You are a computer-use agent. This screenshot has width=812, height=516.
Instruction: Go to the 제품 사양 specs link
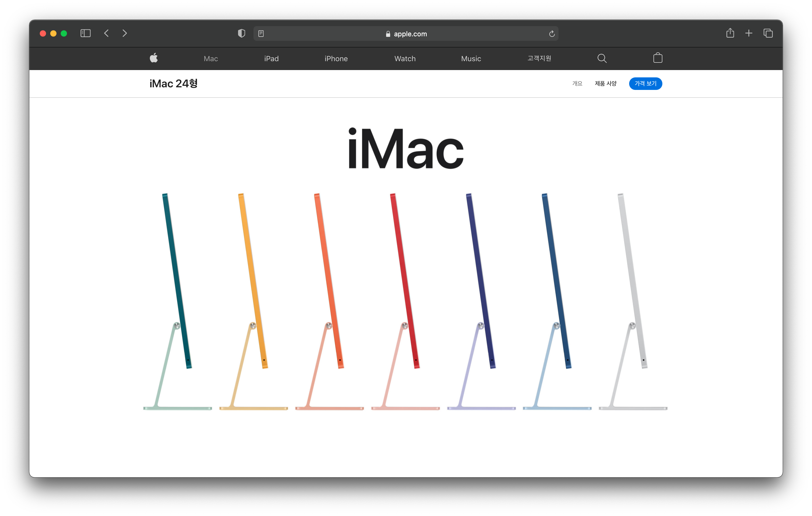(606, 84)
